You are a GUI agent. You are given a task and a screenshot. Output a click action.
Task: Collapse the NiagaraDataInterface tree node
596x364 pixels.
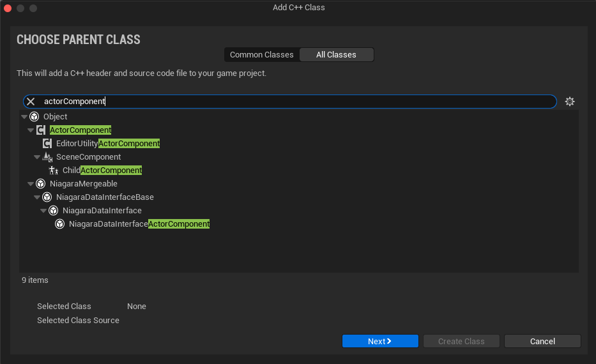tap(43, 211)
